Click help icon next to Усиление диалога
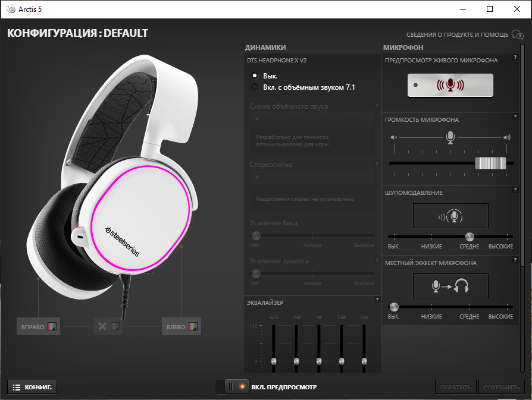 coord(377,260)
